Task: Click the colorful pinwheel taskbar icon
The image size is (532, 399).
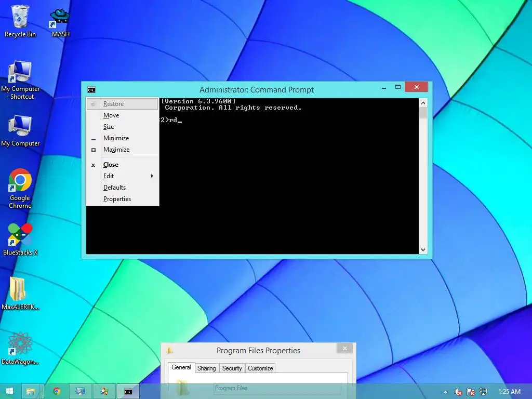Action: coord(104,391)
